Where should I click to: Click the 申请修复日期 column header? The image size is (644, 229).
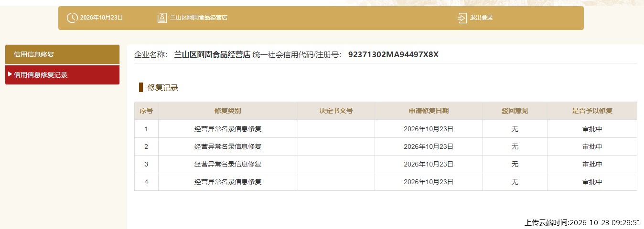429,111
